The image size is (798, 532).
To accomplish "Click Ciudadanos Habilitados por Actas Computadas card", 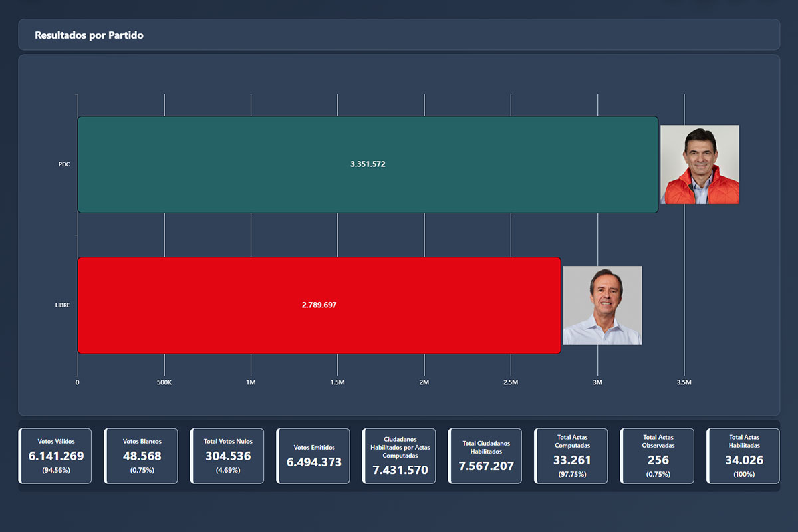I will tap(400, 456).
